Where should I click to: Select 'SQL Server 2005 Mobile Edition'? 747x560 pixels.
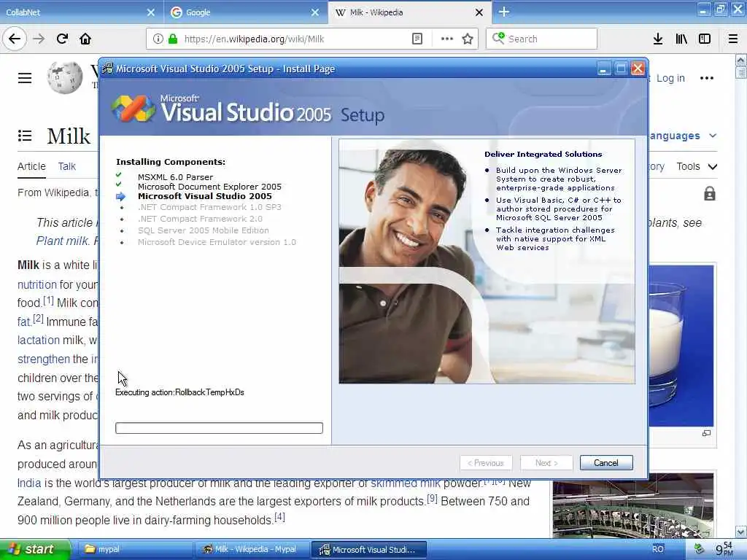pyautogui.click(x=204, y=230)
